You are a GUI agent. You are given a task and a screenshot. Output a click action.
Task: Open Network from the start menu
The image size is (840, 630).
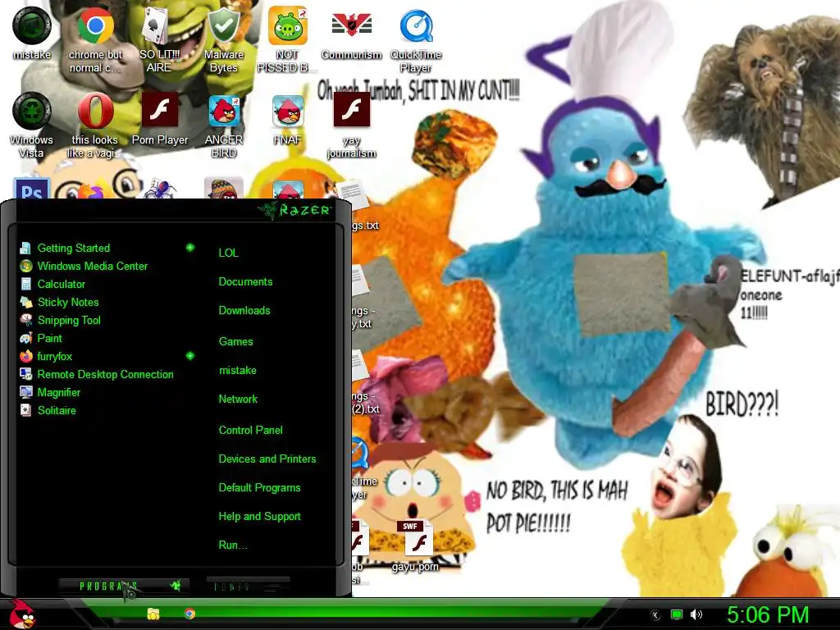point(238,399)
